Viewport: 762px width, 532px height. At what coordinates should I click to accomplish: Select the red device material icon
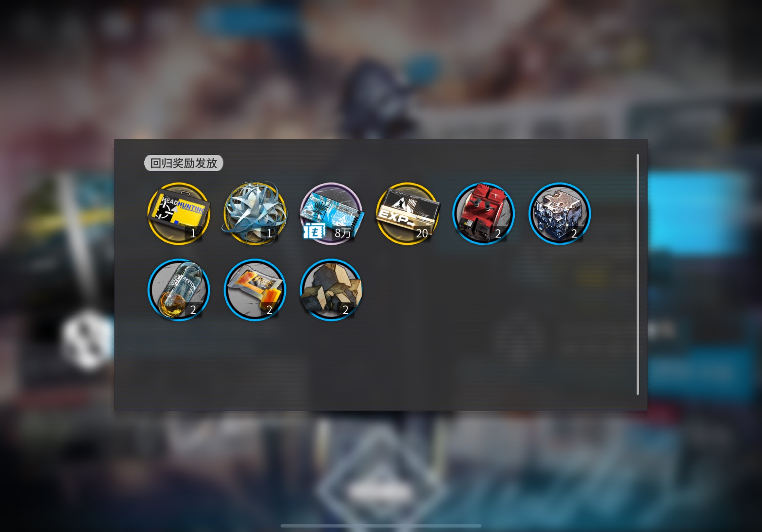483,213
